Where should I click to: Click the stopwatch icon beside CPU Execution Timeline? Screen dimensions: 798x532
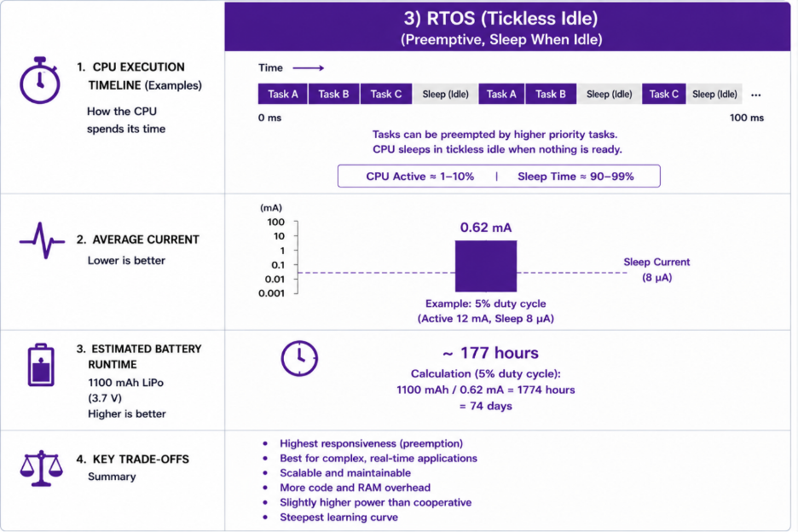[x=40, y=80]
